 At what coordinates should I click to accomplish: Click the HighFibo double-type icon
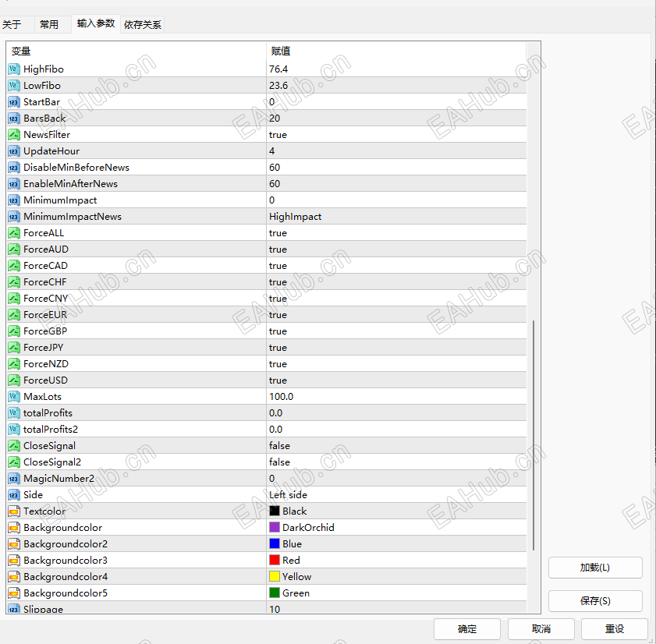14,69
